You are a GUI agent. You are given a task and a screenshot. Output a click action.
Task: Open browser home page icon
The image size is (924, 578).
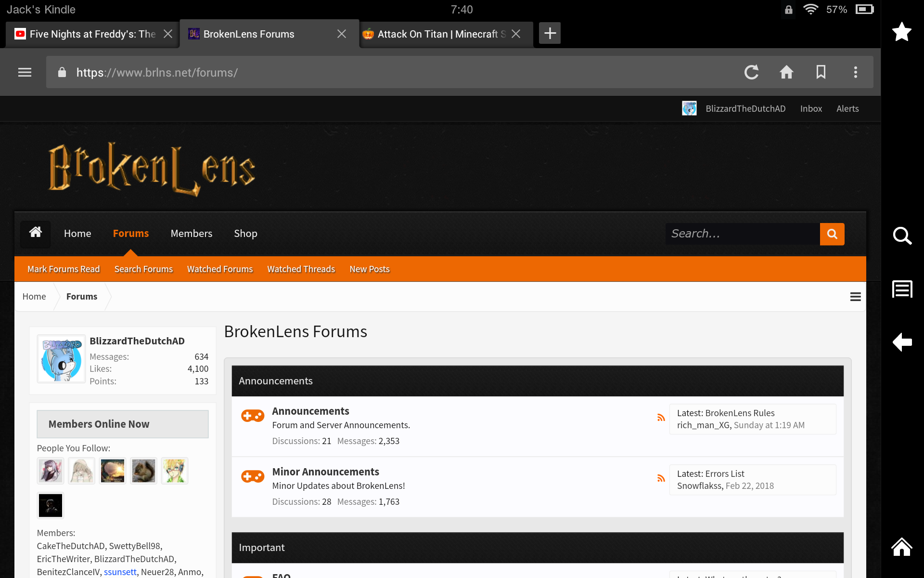click(786, 72)
